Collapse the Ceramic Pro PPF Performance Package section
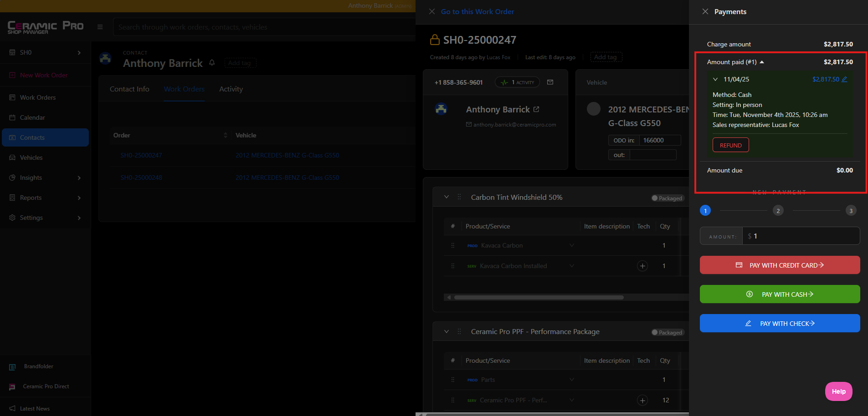This screenshot has height=416, width=868. tap(447, 331)
